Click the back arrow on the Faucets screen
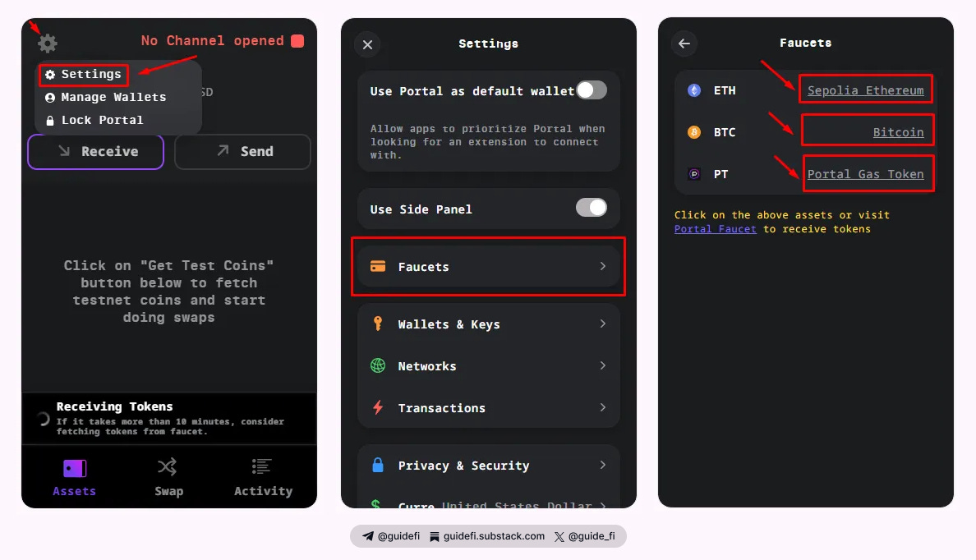976x560 pixels. tap(684, 43)
